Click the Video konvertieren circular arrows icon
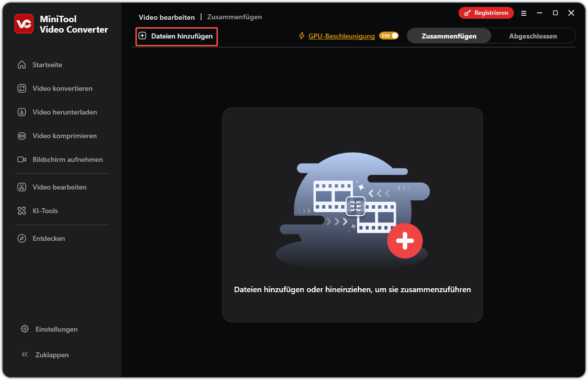This screenshot has width=588, height=380. tap(22, 88)
